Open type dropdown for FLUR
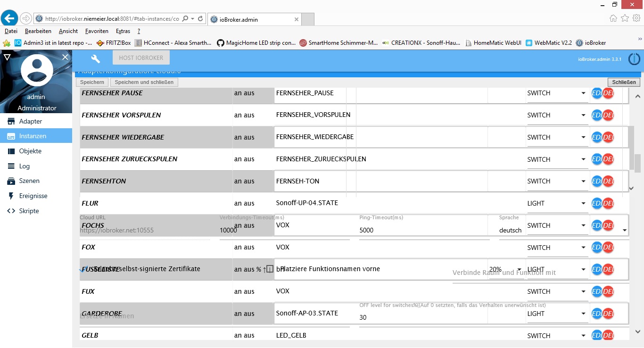This screenshot has width=644, height=348. click(x=557, y=203)
